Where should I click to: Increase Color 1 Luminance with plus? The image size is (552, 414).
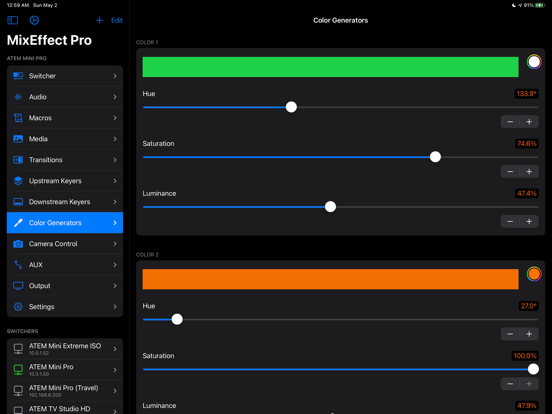(529, 221)
